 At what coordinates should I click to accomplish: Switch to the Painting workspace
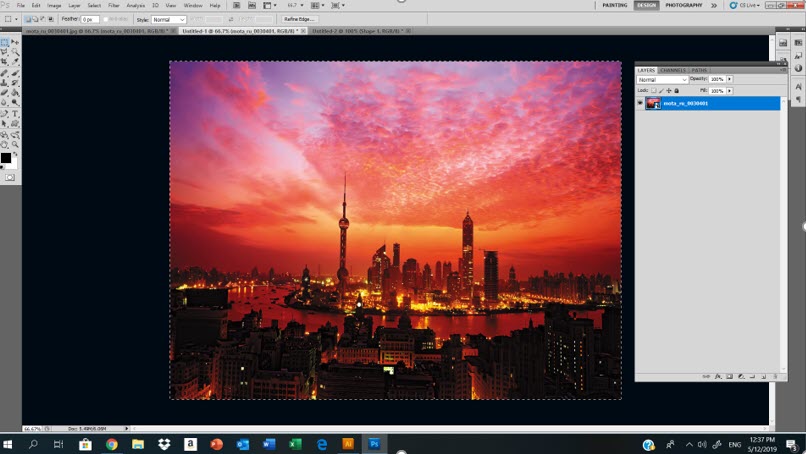(615, 5)
